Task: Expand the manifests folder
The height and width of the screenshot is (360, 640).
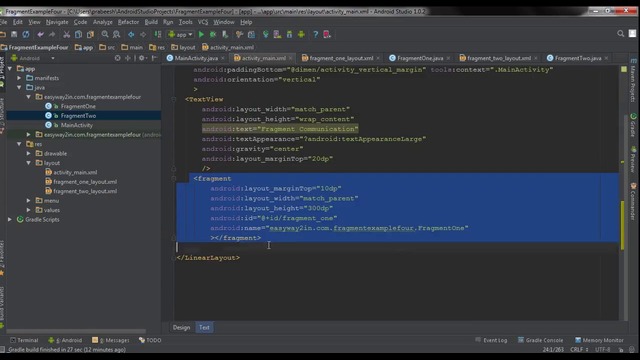Action: (19, 78)
